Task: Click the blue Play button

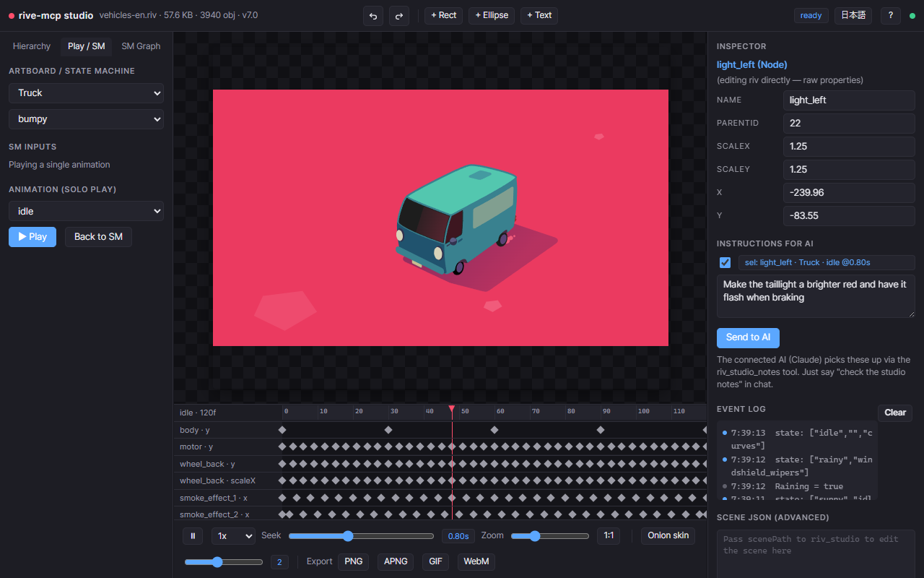Action: point(32,236)
